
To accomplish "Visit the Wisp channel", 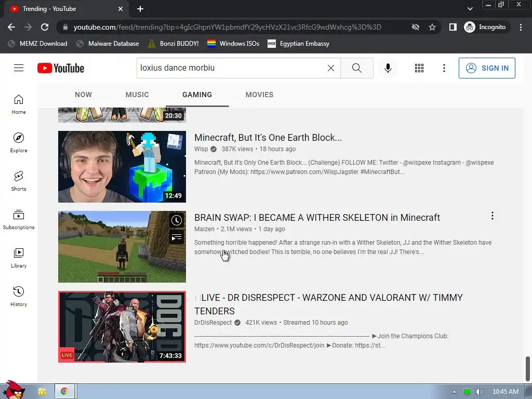I will tap(201, 149).
